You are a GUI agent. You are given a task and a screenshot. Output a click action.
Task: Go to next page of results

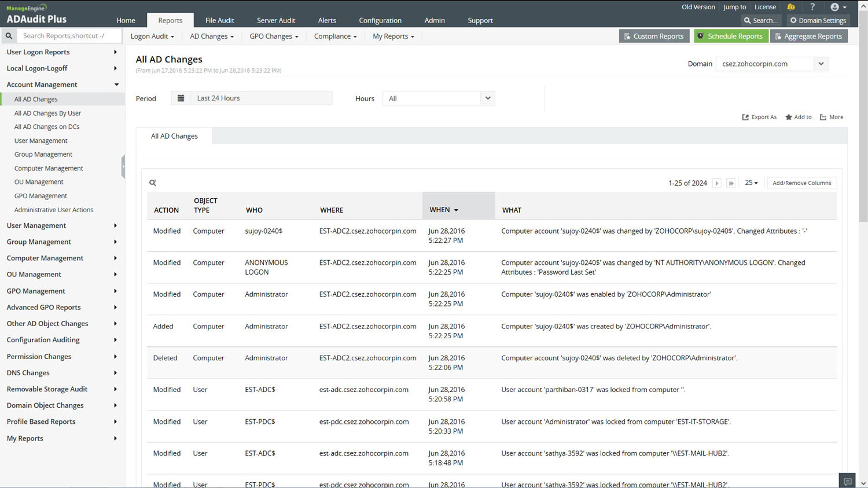tap(716, 183)
